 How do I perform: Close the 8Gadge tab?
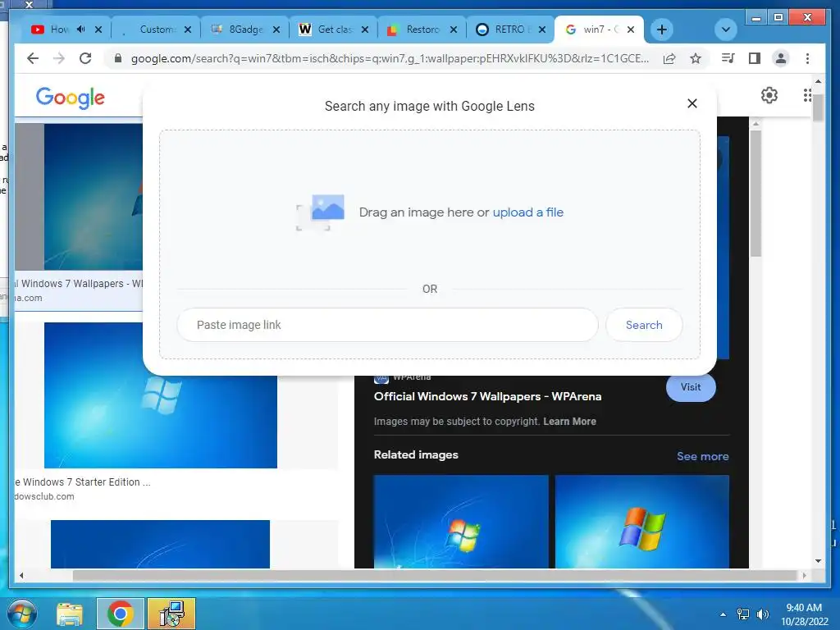tap(276, 30)
